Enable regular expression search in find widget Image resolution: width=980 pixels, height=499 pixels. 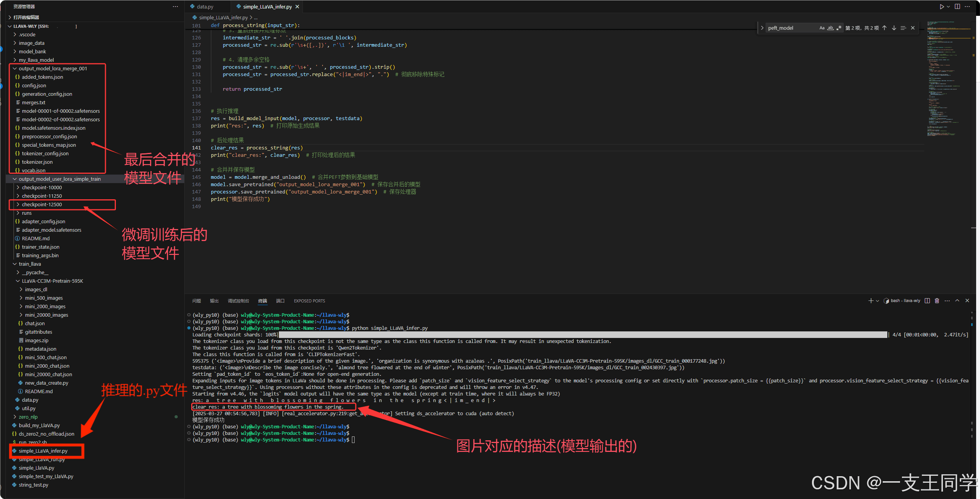pos(839,28)
